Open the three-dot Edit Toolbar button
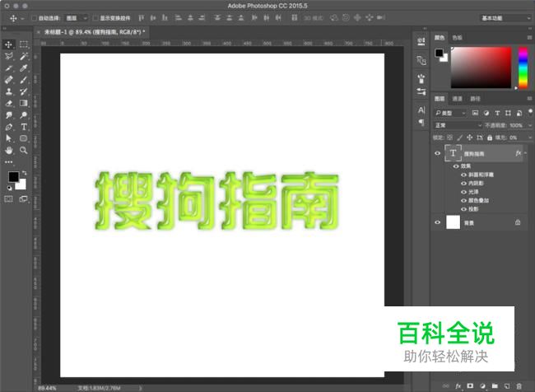The height and width of the screenshot is (392, 535). click(8, 162)
